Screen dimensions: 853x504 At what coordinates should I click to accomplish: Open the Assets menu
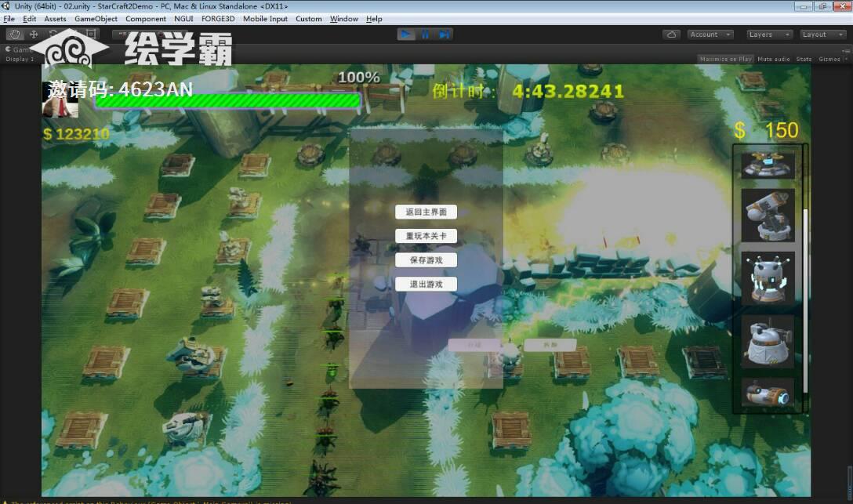[55, 19]
